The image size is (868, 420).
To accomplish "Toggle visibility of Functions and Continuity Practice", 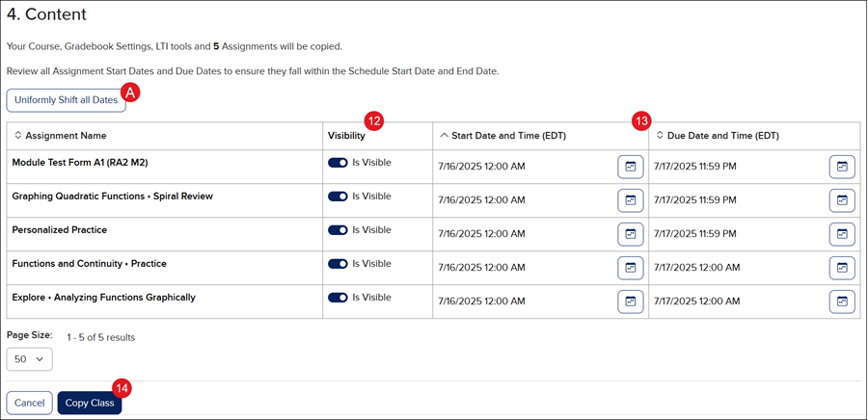I will pyautogui.click(x=338, y=264).
